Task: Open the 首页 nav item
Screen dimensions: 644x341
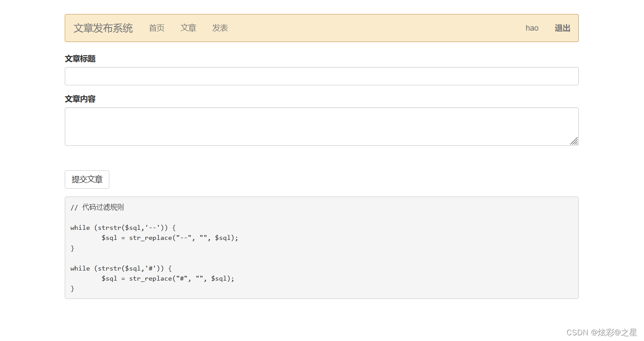Action: click(x=157, y=28)
